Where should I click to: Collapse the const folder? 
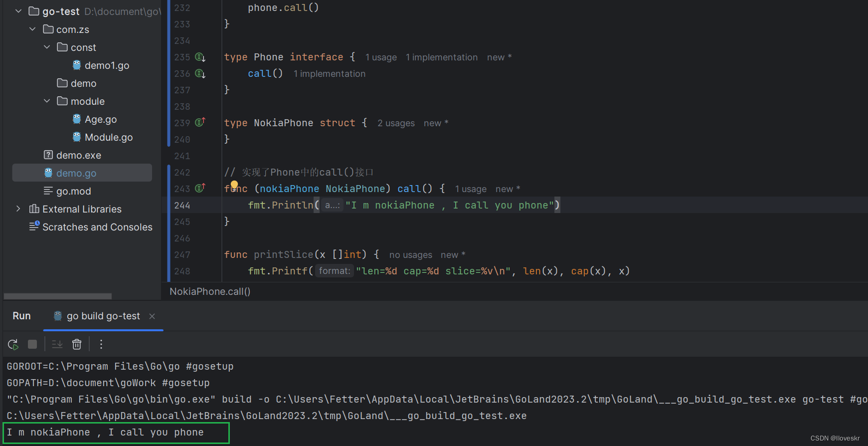coord(47,47)
